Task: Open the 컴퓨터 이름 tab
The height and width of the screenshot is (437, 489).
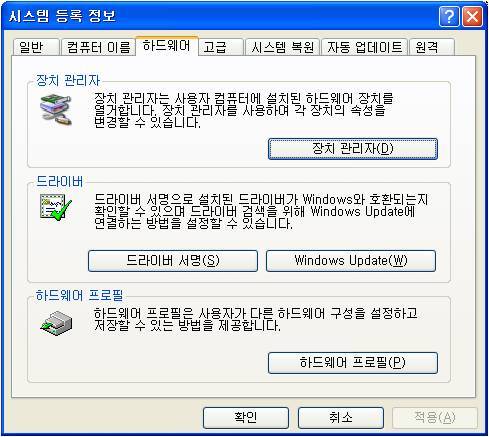Action: (98, 47)
